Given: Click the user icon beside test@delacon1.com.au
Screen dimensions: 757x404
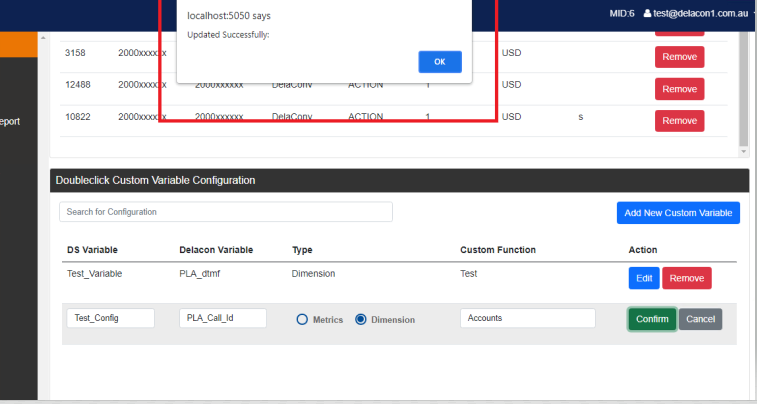Looking at the screenshot, I should 647,14.
